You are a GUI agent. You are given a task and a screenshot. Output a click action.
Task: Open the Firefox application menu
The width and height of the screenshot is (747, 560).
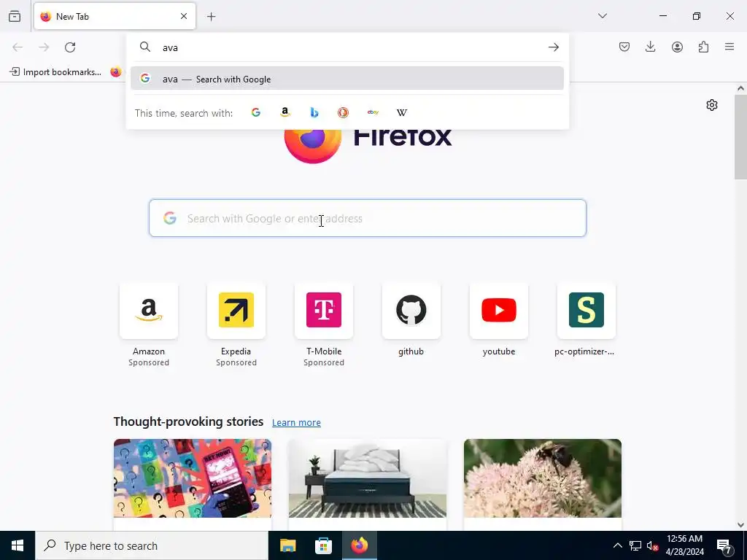tap(729, 47)
